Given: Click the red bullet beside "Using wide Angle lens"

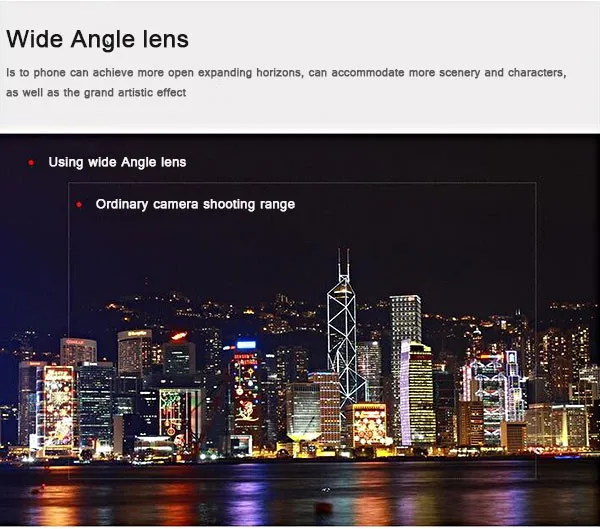Looking at the screenshot, I should pyautogui.click(x=31, y=163).
